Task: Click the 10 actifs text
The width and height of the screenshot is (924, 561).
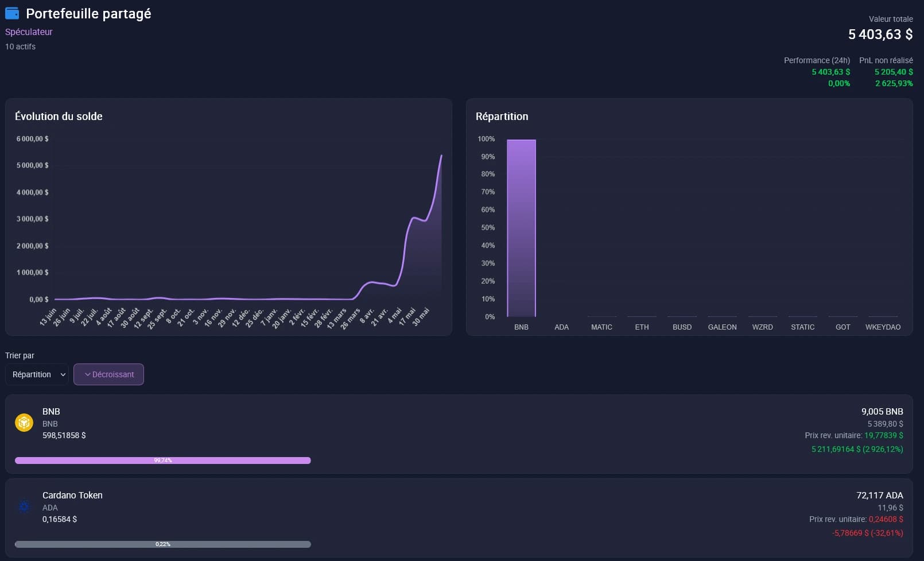Action: click(x=20, y=47)
